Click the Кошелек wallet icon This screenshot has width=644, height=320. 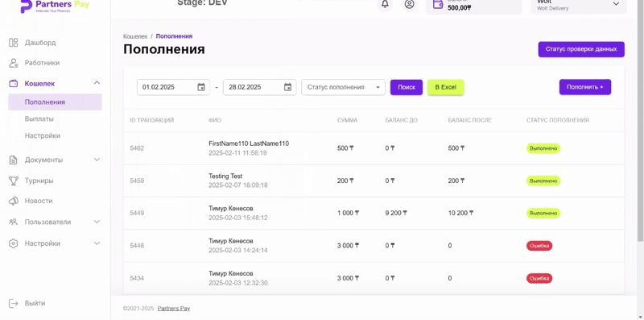14,84
